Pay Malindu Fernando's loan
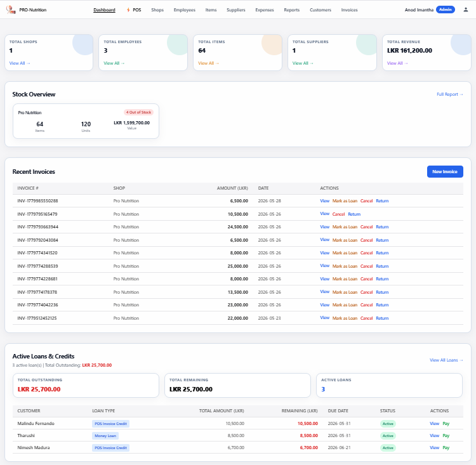This screenshot has width=476, height=465. (x=446, y=423)
